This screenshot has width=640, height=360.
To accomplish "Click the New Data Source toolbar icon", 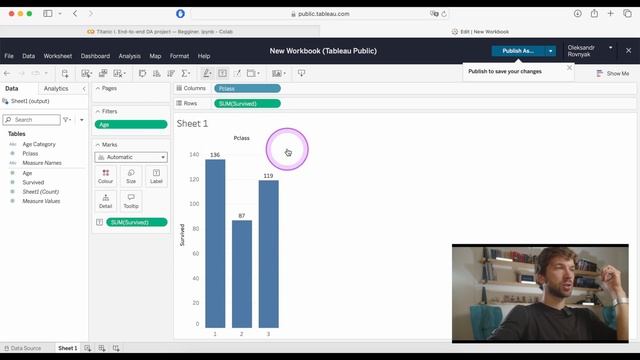I will point(65,73).
